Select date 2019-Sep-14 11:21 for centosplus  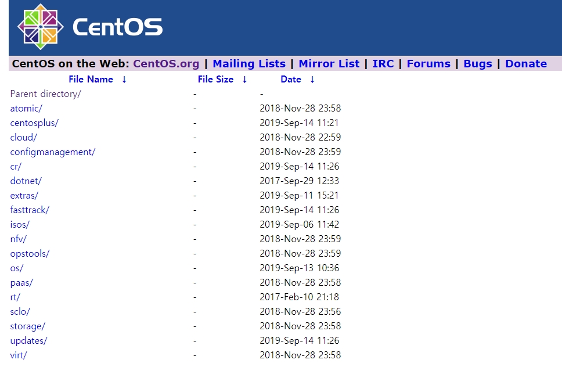299,123
